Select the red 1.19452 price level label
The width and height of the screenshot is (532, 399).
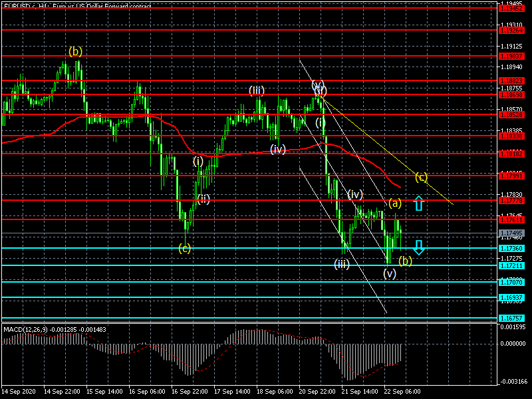pos(511,9)
